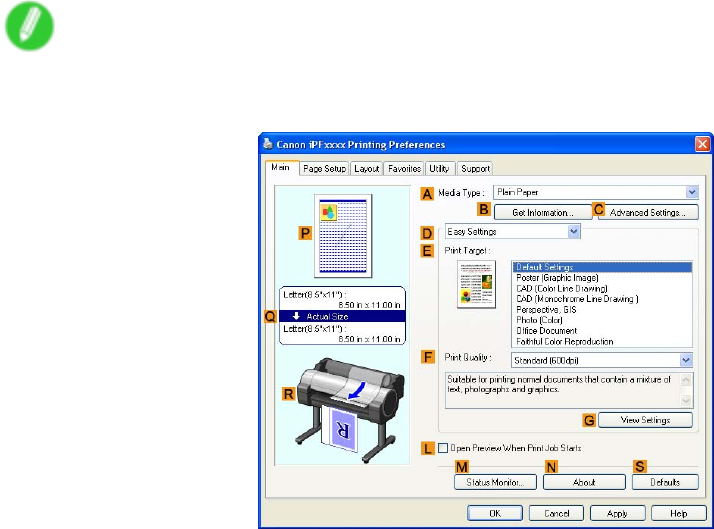
Task: Click the green pencil note icon
Action: pos(30,26)
